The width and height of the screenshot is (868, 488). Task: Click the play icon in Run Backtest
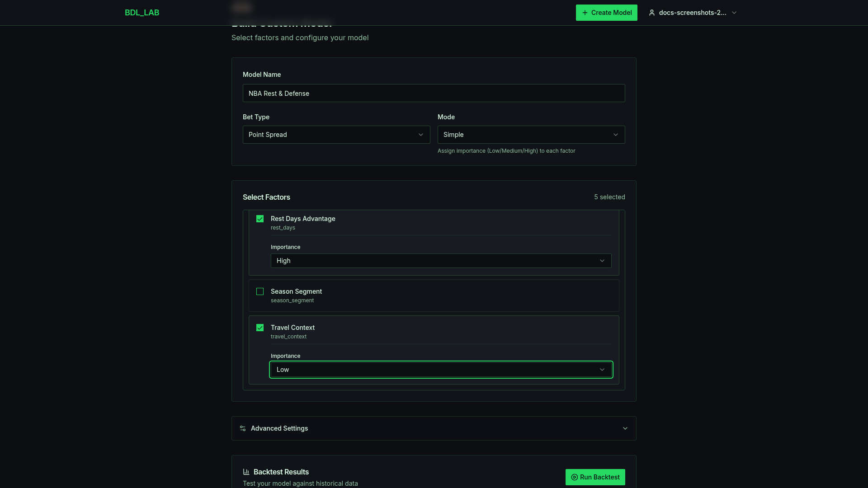575,477
